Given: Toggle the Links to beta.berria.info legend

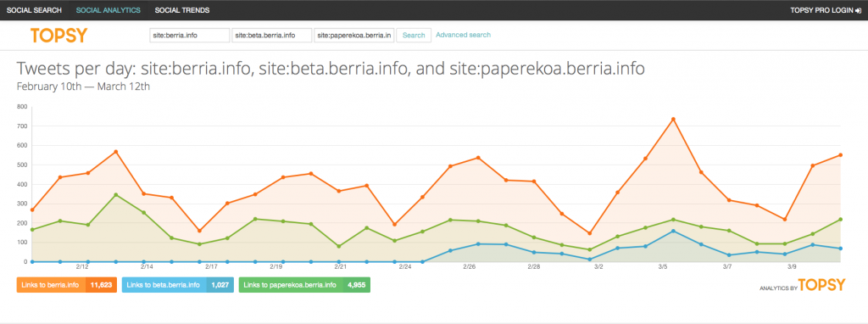Looking at the screenshot, I should click(177, 285).
